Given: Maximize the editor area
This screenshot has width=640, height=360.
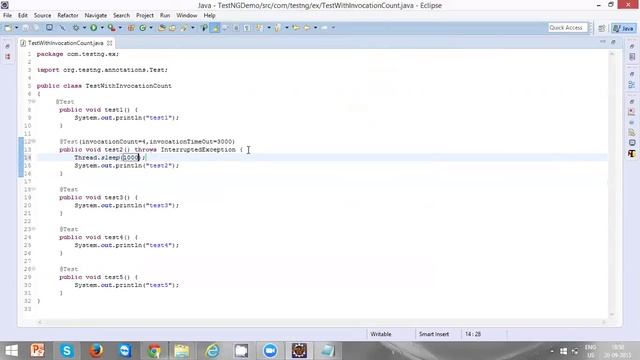Looking at the screenshot, I should pyautogui.click(x=613, y=42).
